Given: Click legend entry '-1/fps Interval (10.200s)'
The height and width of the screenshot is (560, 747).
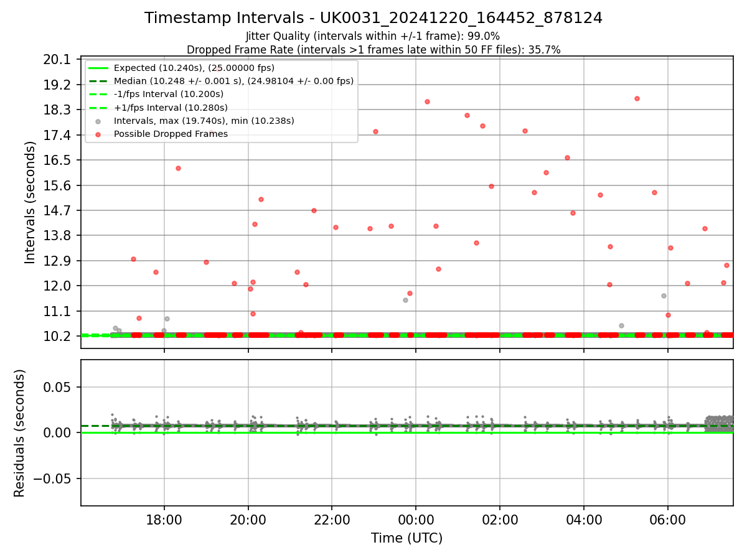Looking at the screenshot, I should tap(168, 94).
